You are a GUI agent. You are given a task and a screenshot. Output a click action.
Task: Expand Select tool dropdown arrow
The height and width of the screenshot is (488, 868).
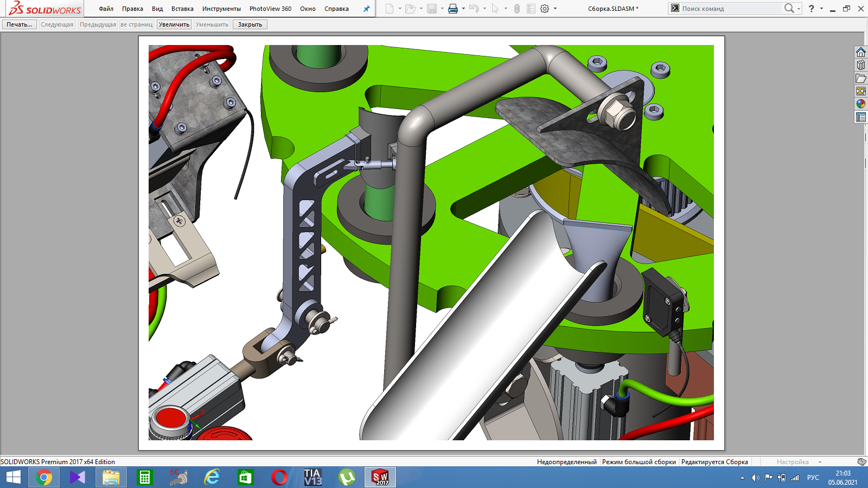(506, 9)
